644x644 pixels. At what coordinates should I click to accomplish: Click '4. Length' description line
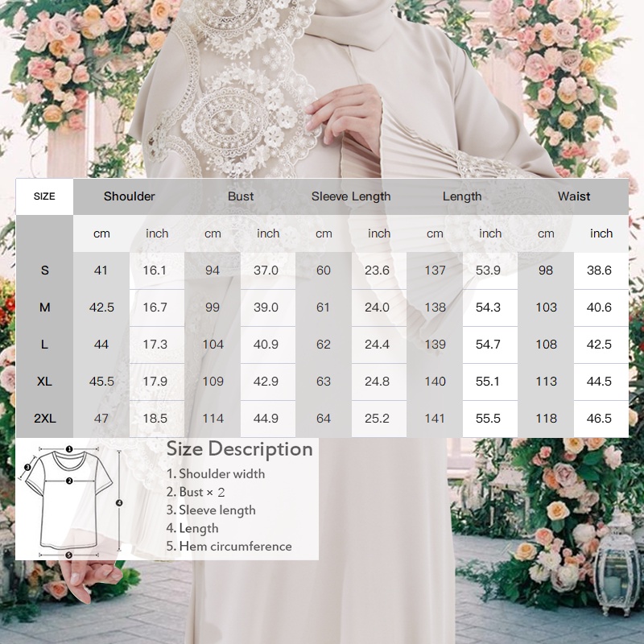[192, 529]
